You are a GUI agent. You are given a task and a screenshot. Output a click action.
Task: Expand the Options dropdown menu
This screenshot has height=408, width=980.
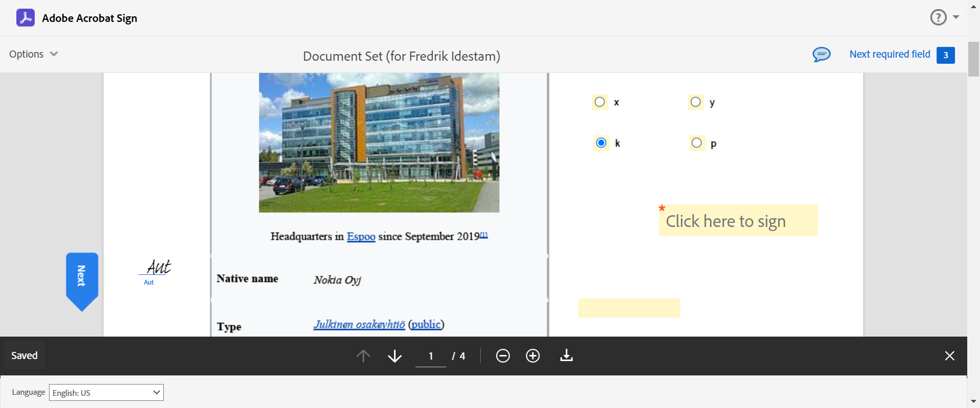tap(34, 54)
